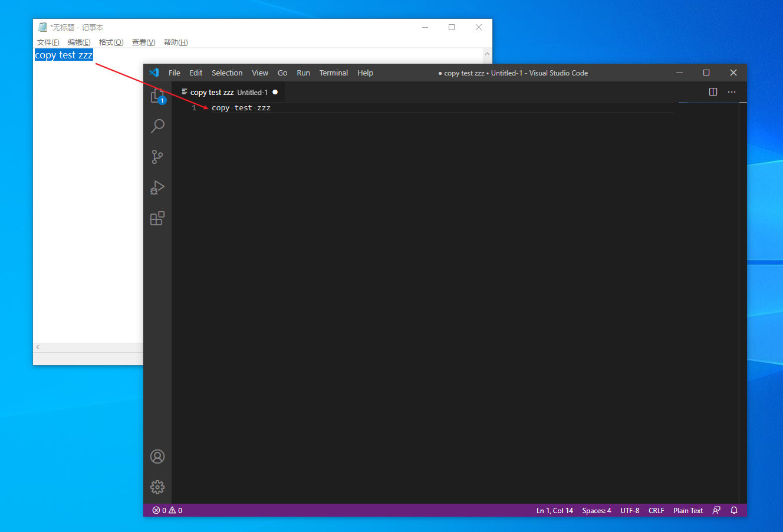Open the Selection menu
Screen dimensions: 783x532
coord(227,73)
